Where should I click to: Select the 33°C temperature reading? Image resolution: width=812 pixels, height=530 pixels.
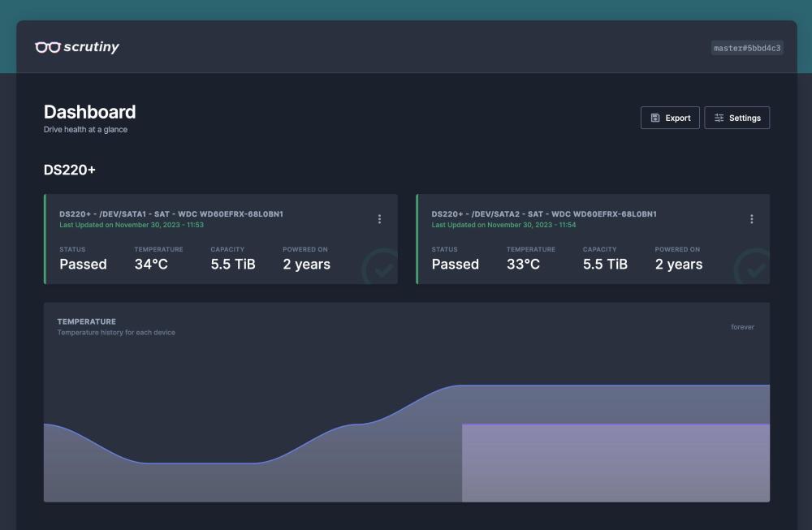523,264
